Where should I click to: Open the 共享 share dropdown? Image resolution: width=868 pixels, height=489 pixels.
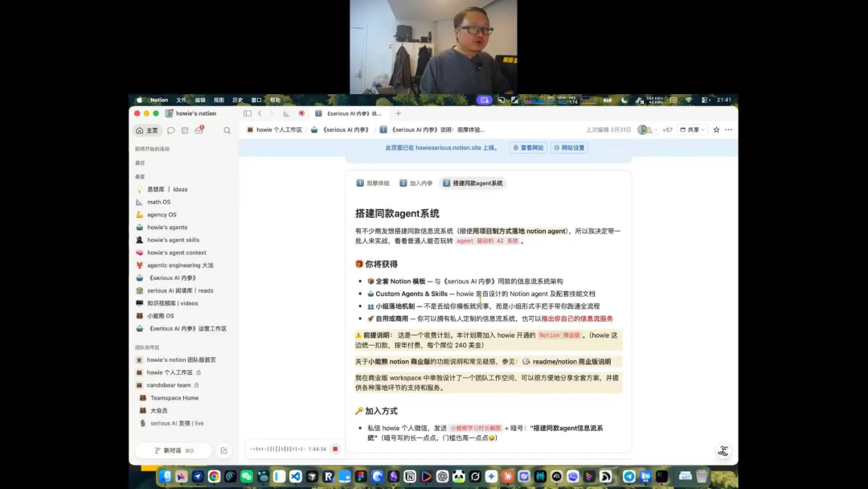pos(693,129)
